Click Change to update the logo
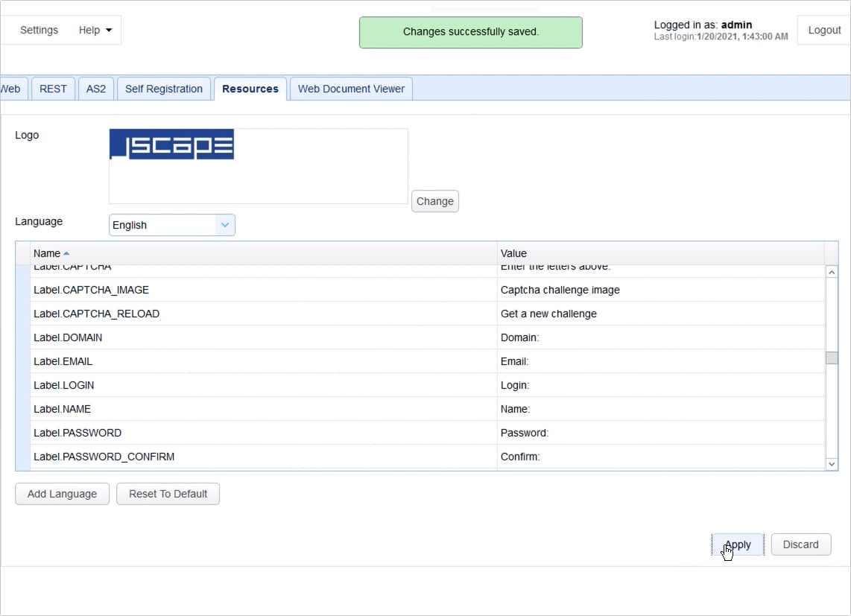 (434, 201)
